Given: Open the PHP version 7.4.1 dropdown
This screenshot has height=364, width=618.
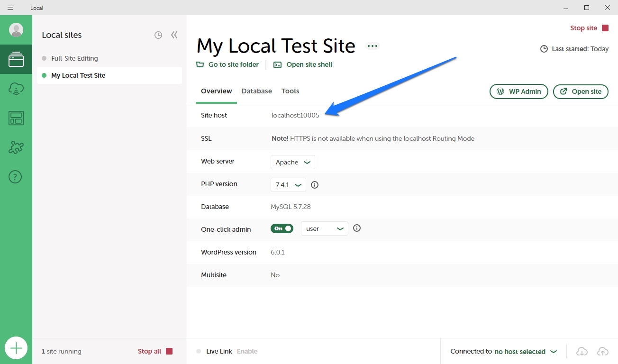Looking at the screenshot, I should (288, 185).
